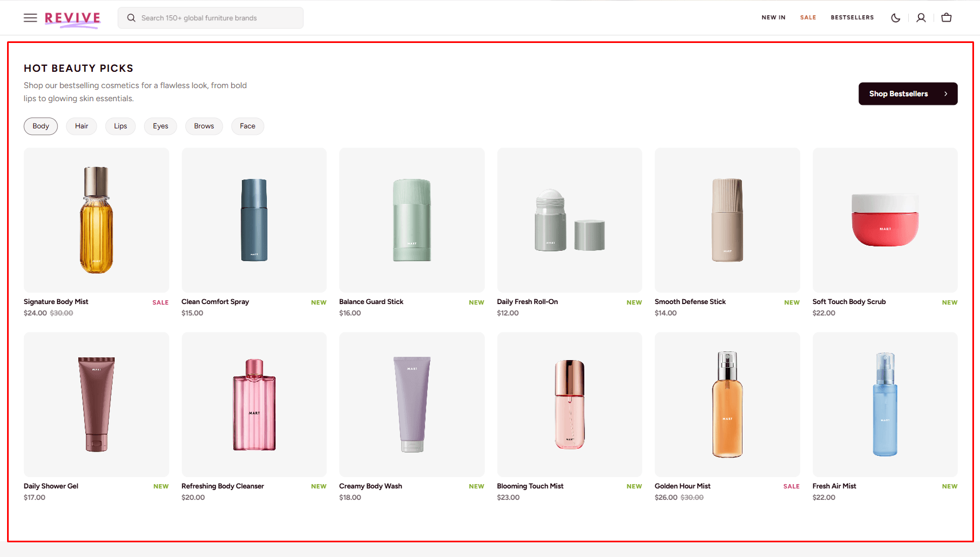Open the Soft Touch Body Scrub thumbnail

[884, 220]
